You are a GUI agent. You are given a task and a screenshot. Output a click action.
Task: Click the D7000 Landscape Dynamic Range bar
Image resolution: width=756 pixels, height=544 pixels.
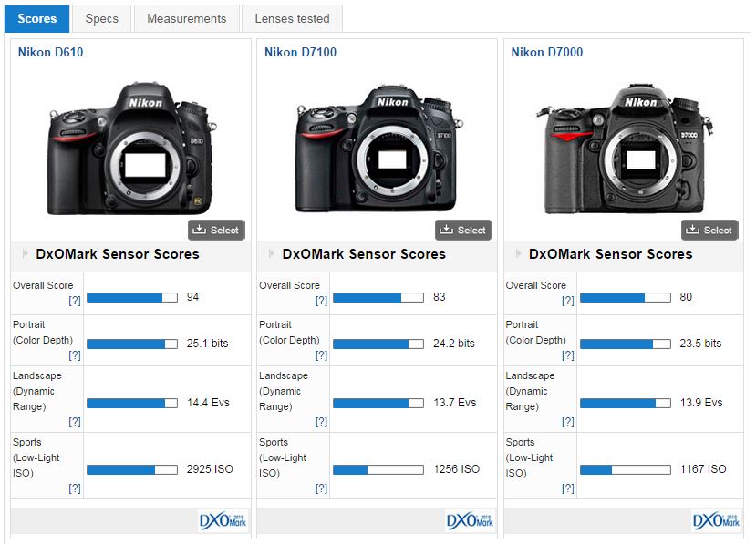pyautogui.click(x=626, y=403)
